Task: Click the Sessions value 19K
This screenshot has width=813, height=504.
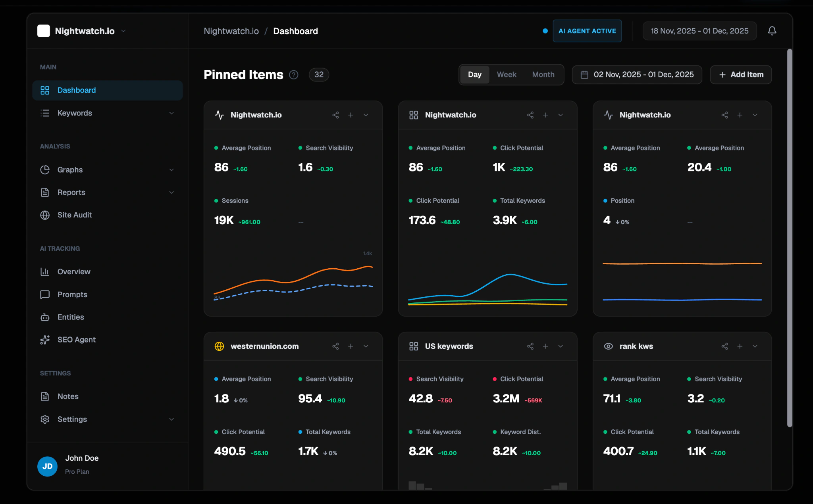Action: [224, 220]
